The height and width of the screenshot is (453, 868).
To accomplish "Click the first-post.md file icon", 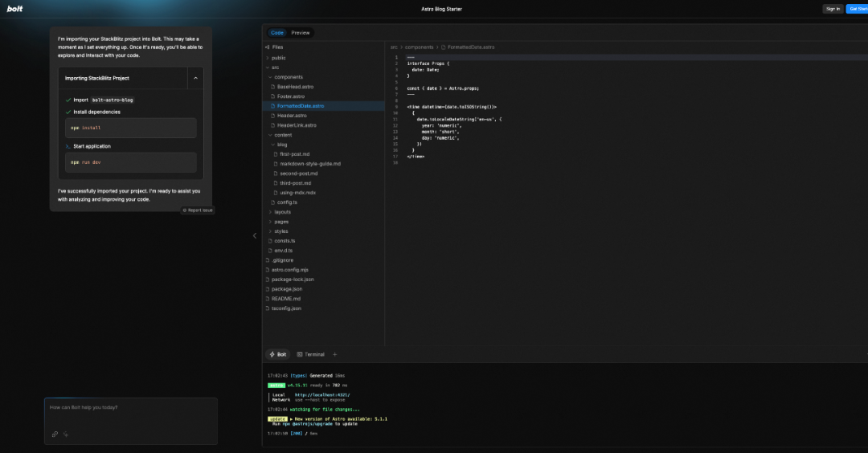I will (x=276, y=154).
